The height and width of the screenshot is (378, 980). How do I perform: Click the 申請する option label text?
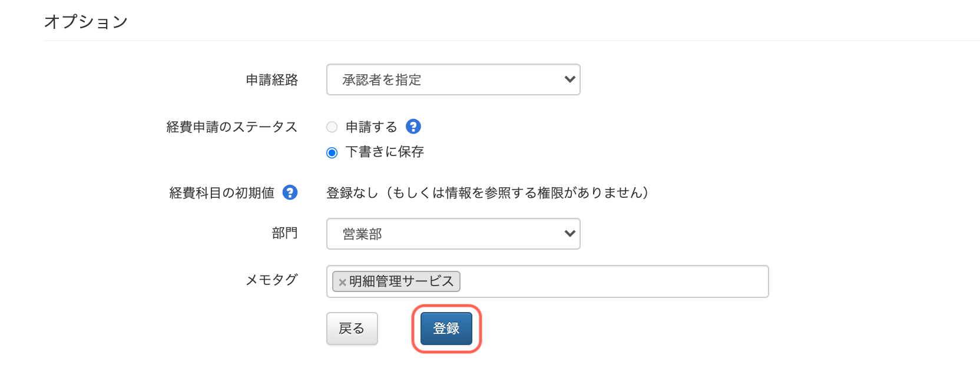(x=372, y=127)
